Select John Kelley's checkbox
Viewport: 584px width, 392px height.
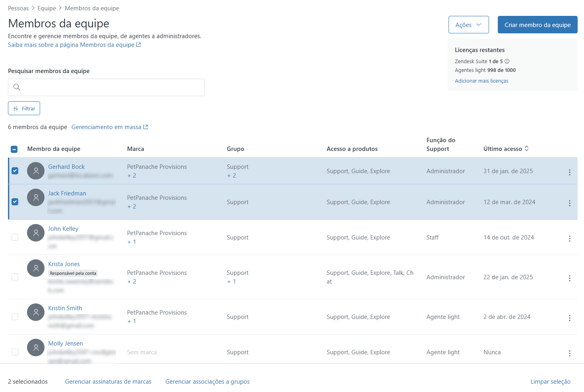coord(15,237)
